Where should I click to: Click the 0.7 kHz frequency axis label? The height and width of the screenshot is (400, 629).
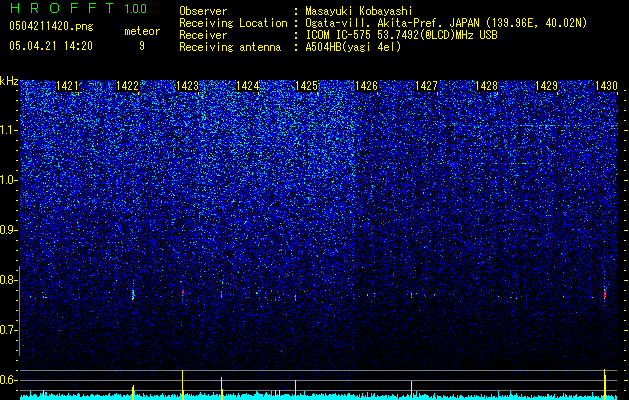coord(9,330)
